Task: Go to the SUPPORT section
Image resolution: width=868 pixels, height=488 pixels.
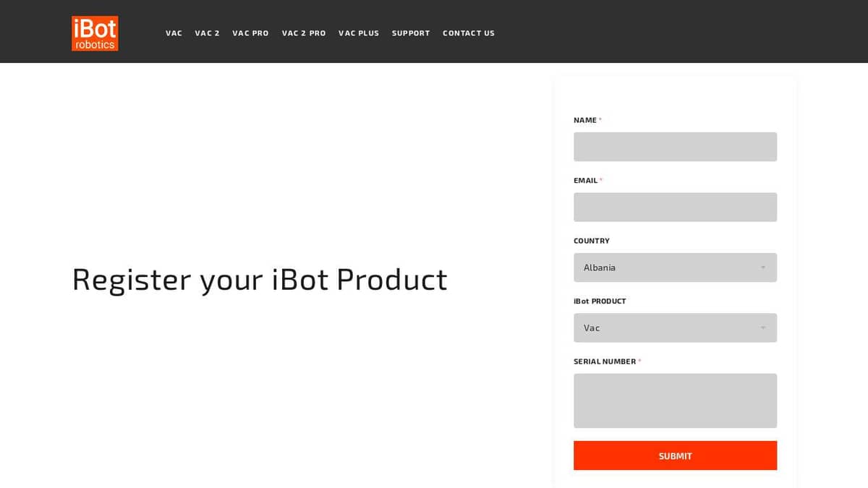Action: (411, 33)
